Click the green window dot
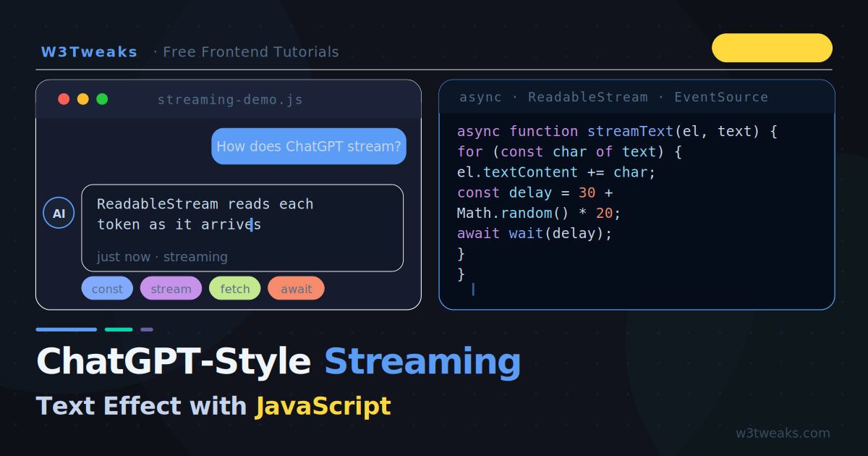Viewport: 868px width, 456px height. click(102, 99)
